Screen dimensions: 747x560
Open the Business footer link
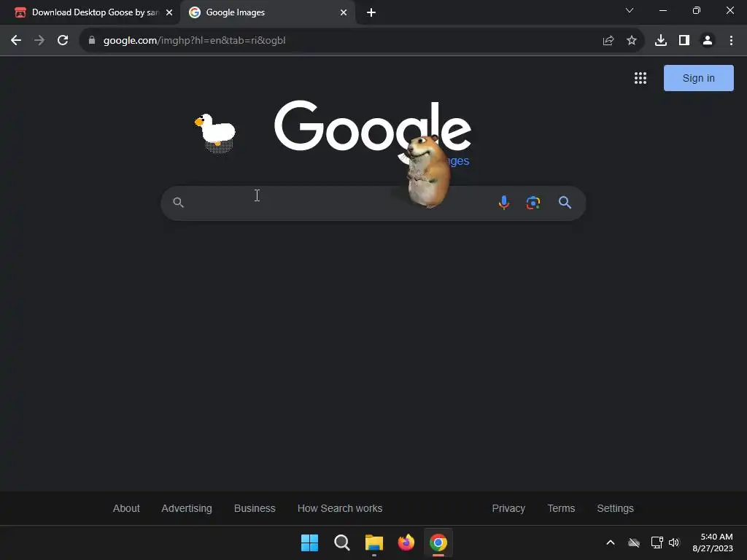[255, 508]
